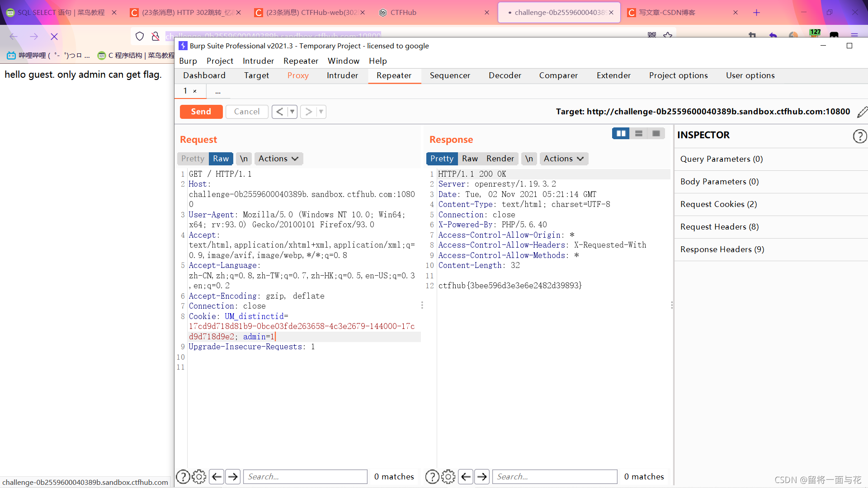Click response search previous match arrow
Image resolution: width=868 pixels, height=488 pixels.
pyautogui.click(x=466, y=477)
